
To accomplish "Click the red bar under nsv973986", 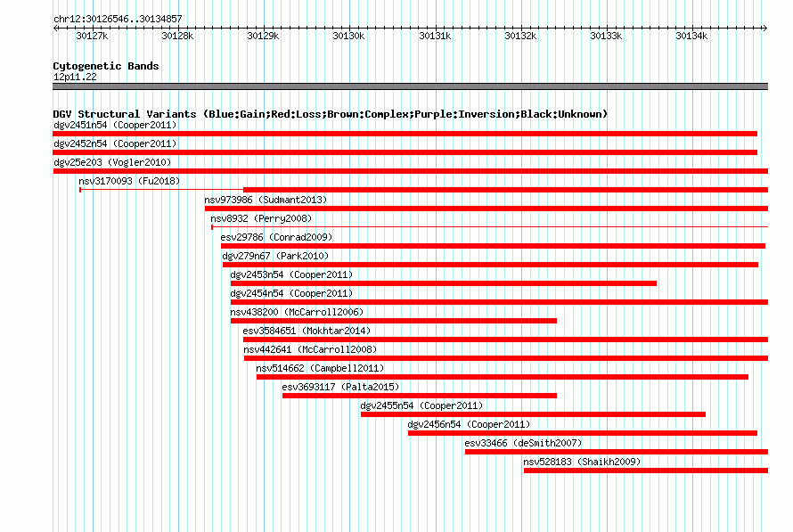I will click(486, 209).
